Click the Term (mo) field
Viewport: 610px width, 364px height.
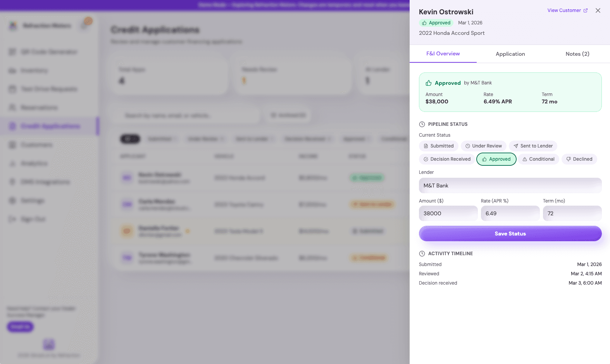coord(572,213)
